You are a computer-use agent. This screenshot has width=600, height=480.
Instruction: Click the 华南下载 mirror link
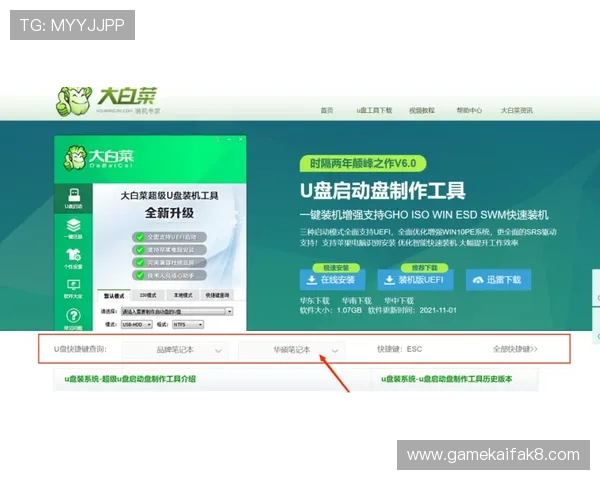357,301
